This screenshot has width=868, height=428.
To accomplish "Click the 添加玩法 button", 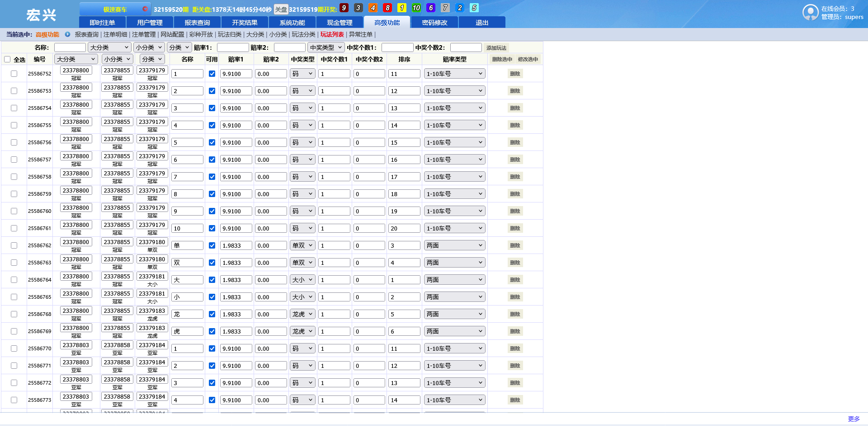I will [x=496, y=48].
